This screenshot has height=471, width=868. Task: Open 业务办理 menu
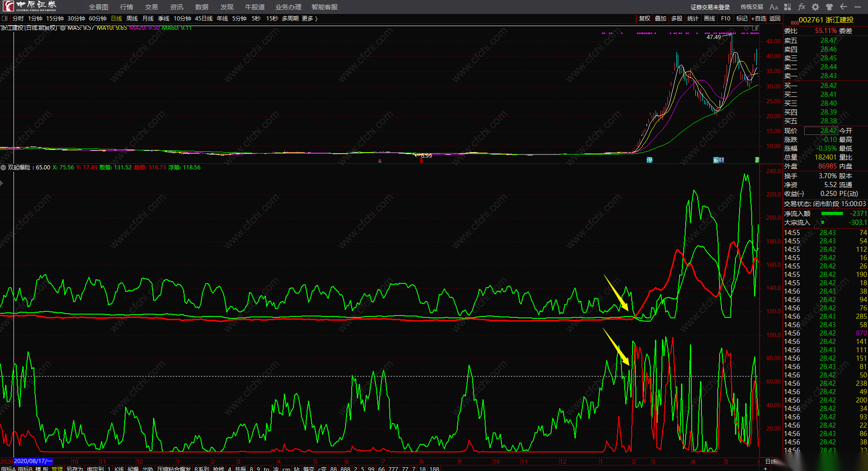pos(288,7)
